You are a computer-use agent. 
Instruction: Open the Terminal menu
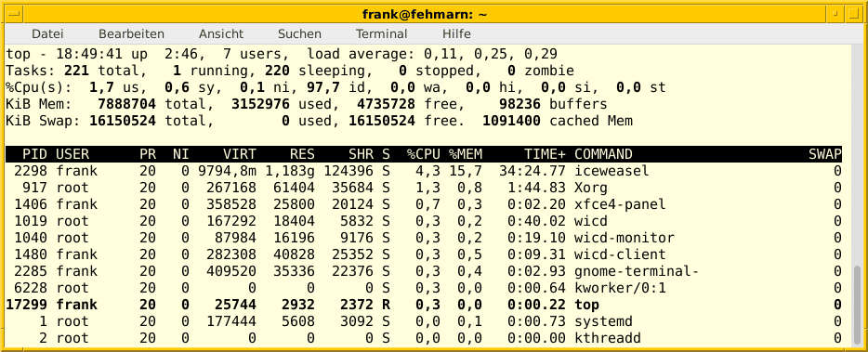[381, 33]
